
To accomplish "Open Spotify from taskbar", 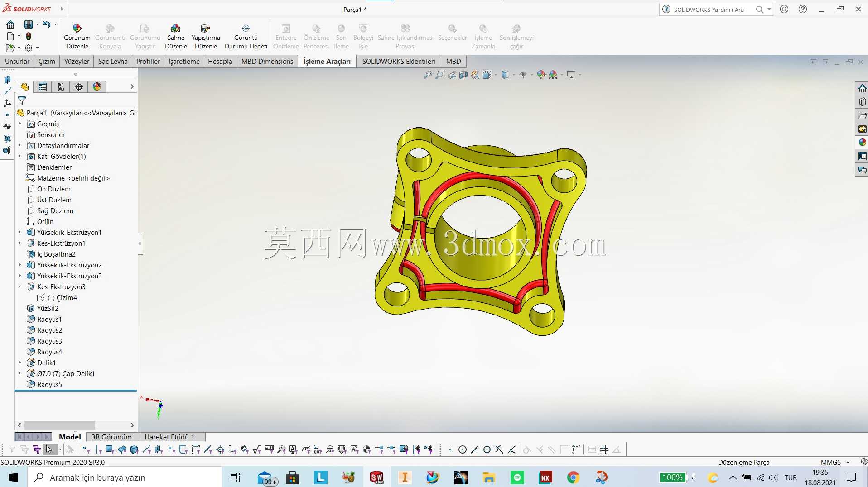I will pyautogui.click(x=517, y=477).
